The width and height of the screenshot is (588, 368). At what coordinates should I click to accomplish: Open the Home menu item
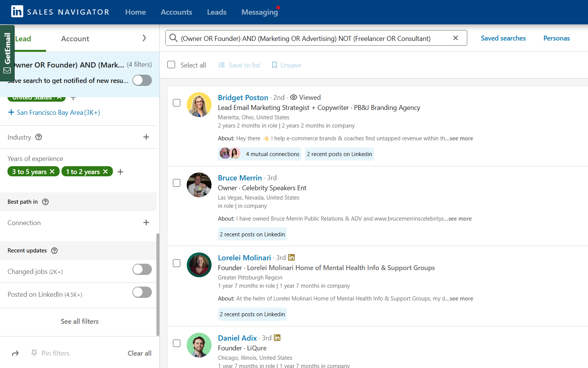[x=135, y=12]
